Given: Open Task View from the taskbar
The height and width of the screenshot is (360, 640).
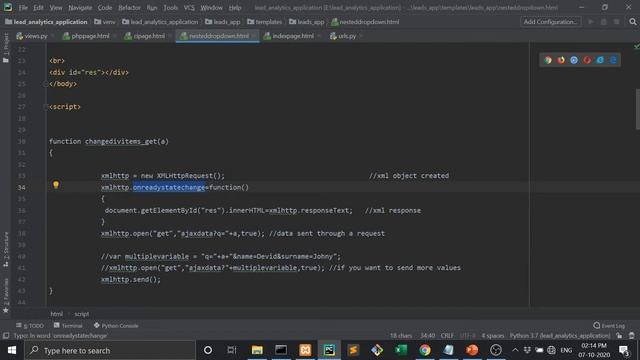Looking at the screenshot, I should (x=232, y=350).
